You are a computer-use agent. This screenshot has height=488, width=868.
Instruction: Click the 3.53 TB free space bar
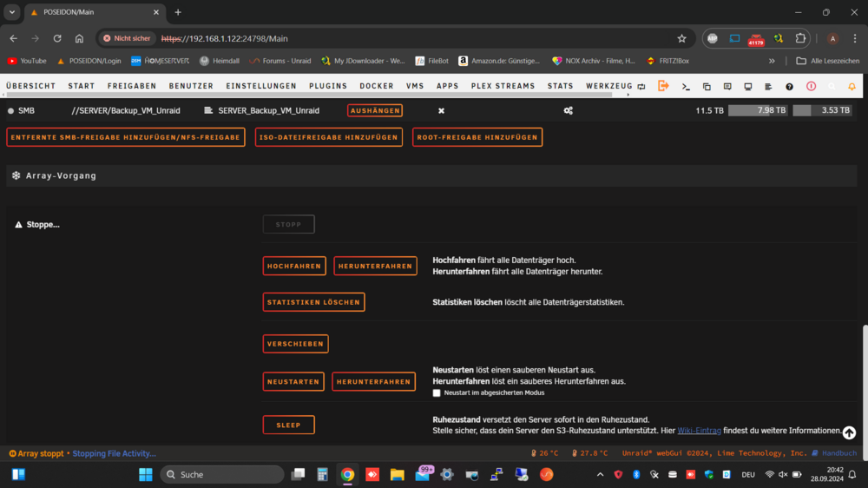coord(822,110)
